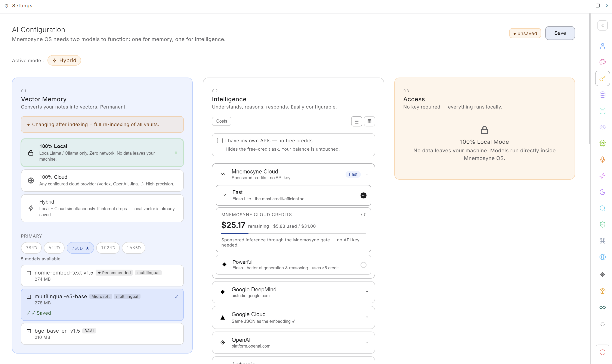Open the shield check sidebar icon
This screenshot has height=364, width=612.
point(602,225)
